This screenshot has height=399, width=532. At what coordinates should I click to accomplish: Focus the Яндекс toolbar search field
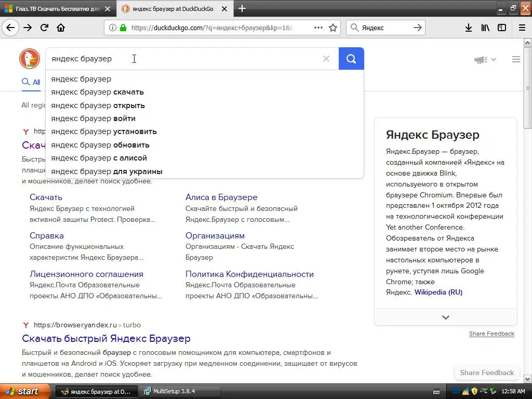point(385,28)
